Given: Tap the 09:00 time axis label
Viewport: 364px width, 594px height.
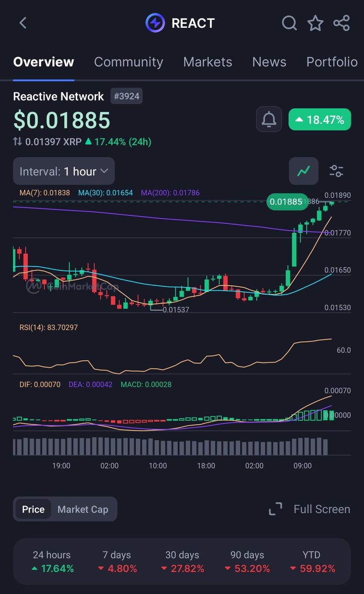Looking at the screenshot, I should point(303,466).
